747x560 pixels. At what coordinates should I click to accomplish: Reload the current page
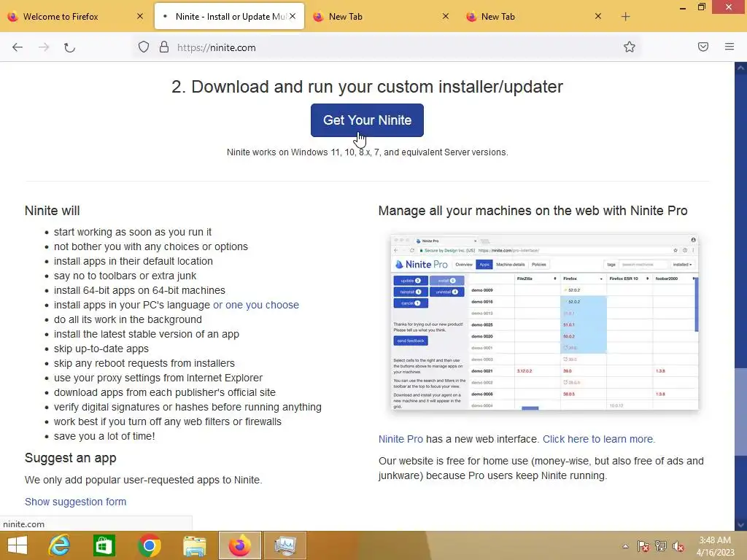[x=69, y=47]
